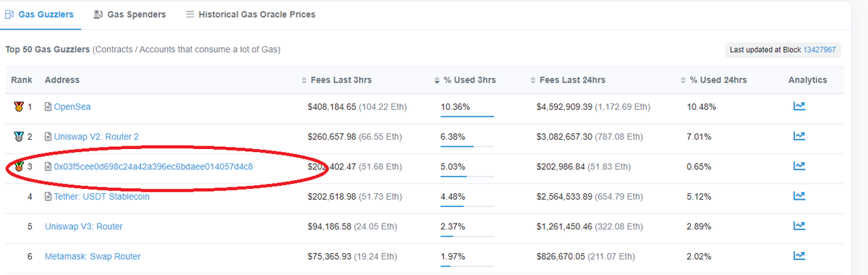The width and height of the screenshot is (868, 275).
Task: Open 0x03f5cee0d698c24a42a396ec6bdaee014057d4c8 address link
Action: point(153,166)
